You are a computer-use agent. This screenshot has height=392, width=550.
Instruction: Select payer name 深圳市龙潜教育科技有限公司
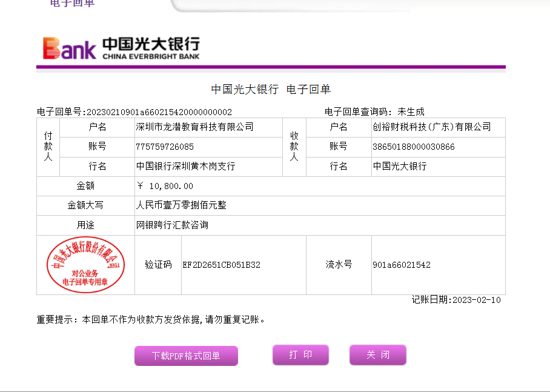pyautogui.click(x=194, y=127)
